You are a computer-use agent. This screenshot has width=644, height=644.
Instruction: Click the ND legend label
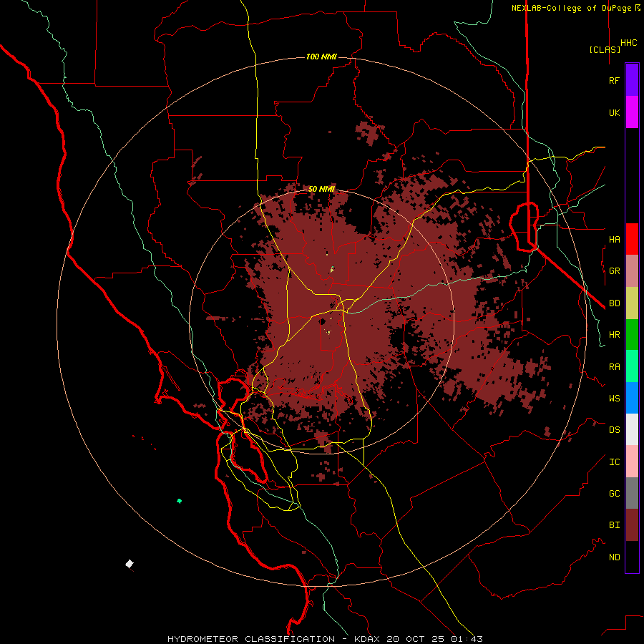click(x=614, y=557)
